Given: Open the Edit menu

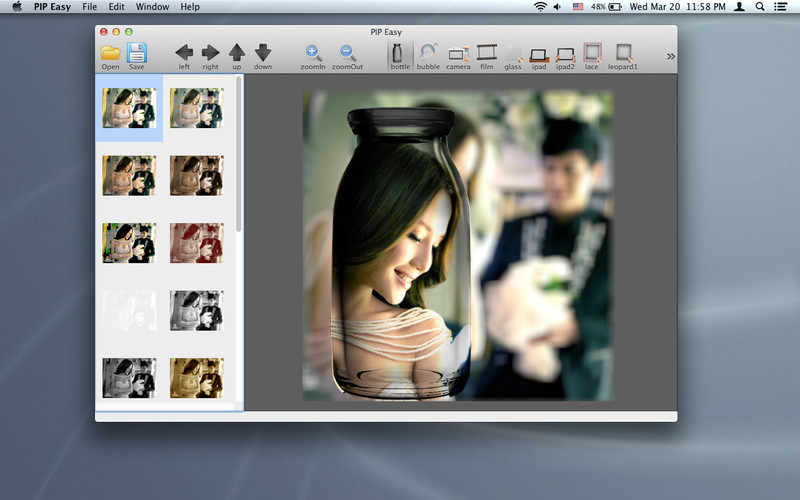Looking at the screenshot, I should click(116, 7).
